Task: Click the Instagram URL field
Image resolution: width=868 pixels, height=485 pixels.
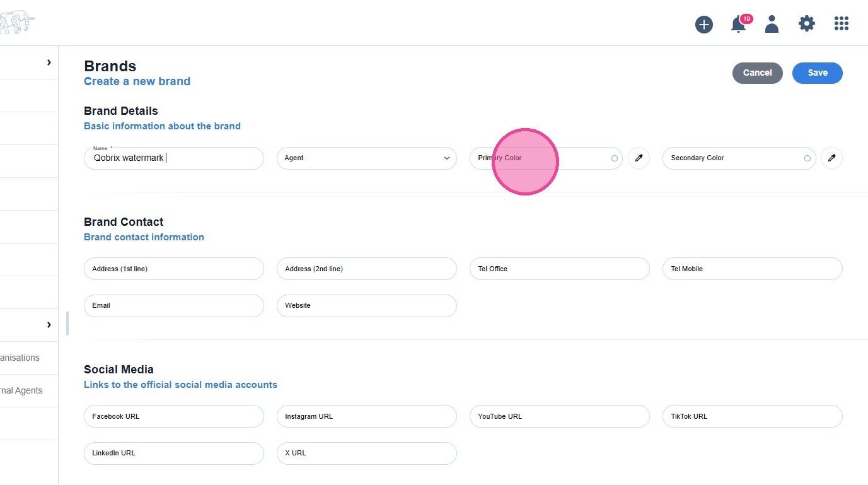Action: coord(367,416)
